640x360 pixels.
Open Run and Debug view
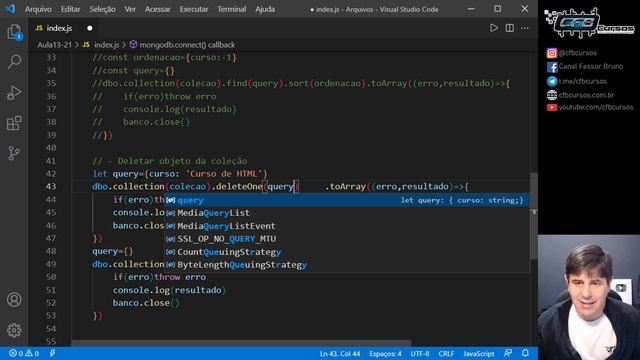tap(14, 93)
